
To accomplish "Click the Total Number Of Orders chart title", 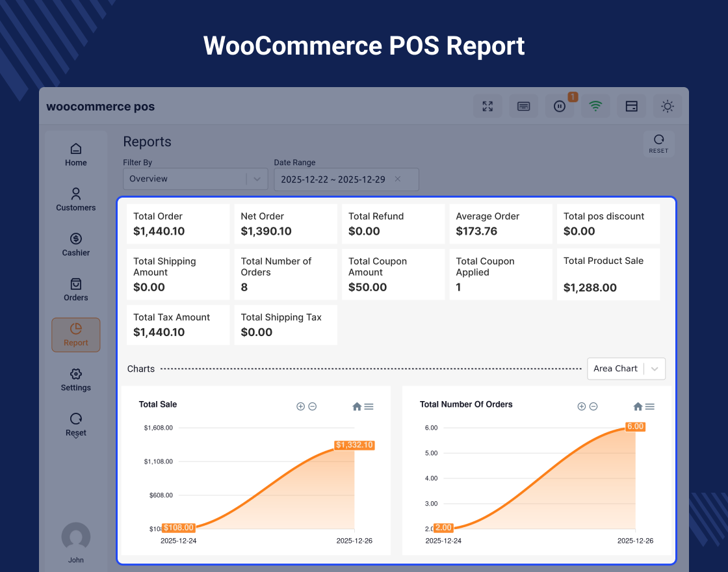I will coord(466,404).
